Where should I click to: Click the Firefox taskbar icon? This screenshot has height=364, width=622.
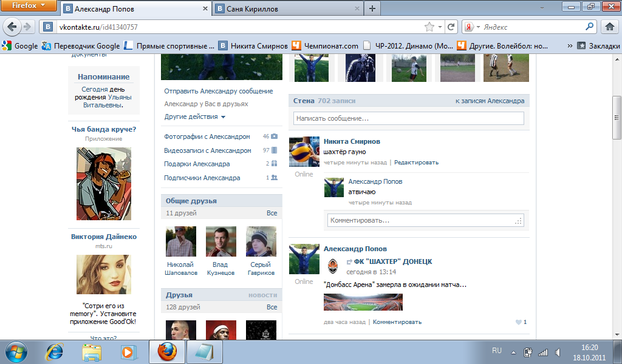(166, 352)
